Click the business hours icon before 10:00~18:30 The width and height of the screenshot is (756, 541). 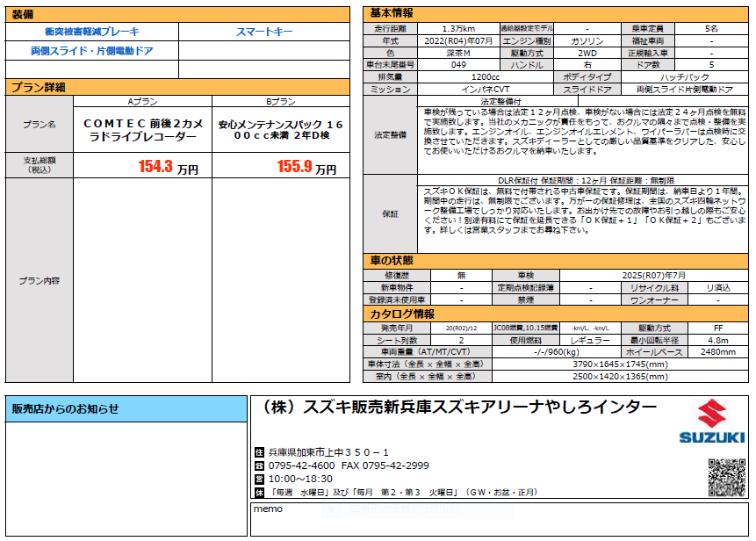pos(259,479)
